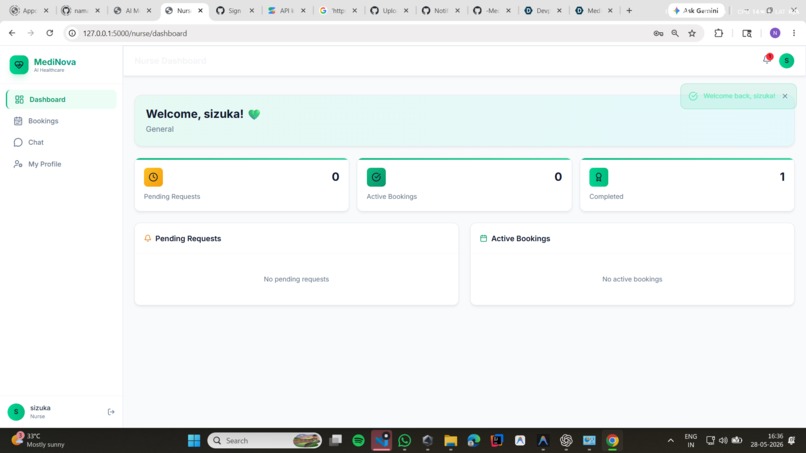The height and width of the screenshot is (453, 806).
Task: Bookmark this page with the star icon
Action: [x=692, y=33]
